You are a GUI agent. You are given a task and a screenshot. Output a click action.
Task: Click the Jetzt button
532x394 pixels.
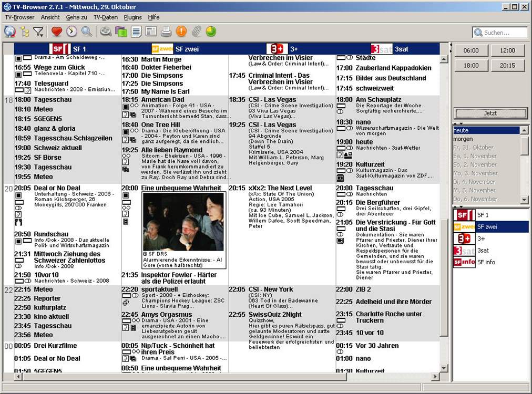490,113
